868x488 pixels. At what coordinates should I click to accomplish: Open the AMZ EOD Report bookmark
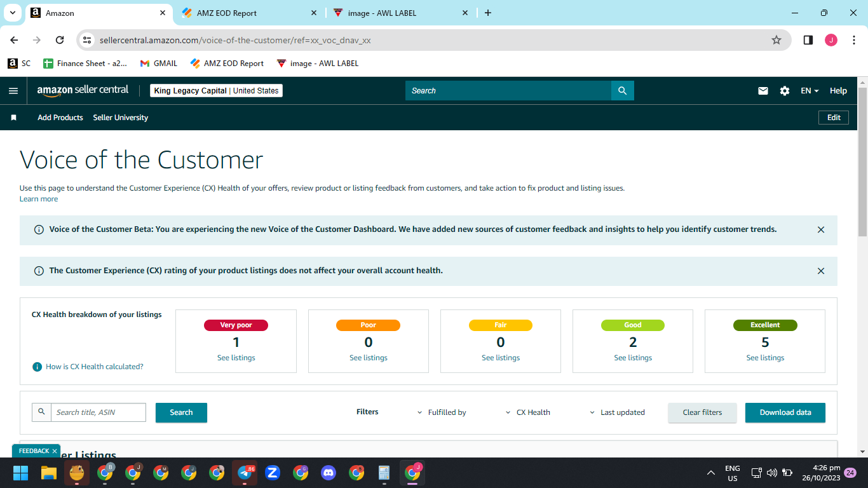tap(227, 64)
